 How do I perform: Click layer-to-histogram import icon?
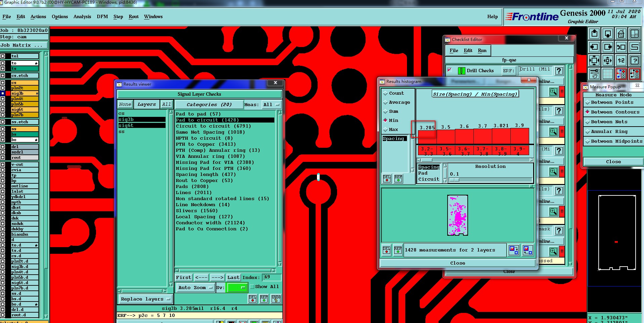click(x=528, y=250)
